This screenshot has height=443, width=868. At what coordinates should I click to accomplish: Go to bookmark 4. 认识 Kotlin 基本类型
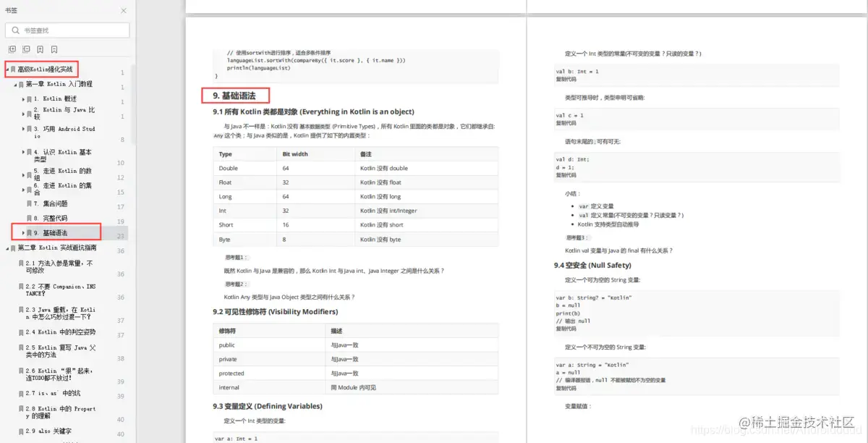click(63, 156)
